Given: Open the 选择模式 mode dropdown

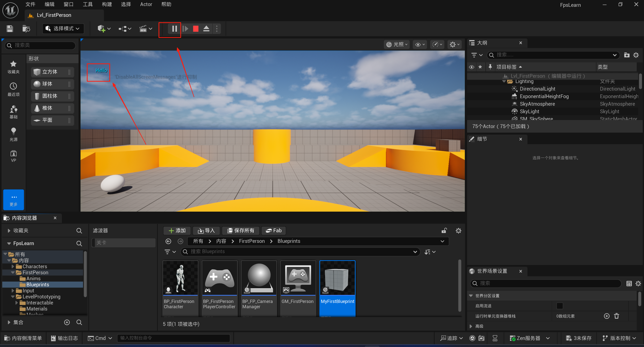Looking at the screenshot, I should click(63, 29).
